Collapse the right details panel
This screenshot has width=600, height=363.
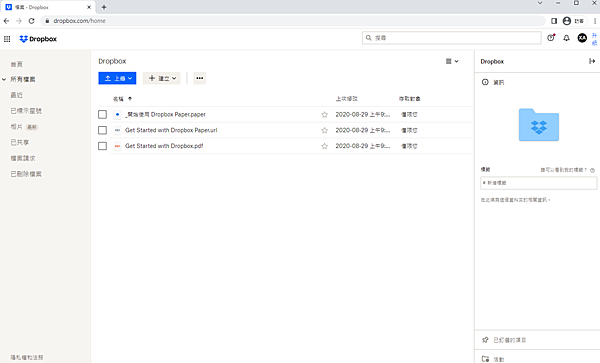(592, 61)
